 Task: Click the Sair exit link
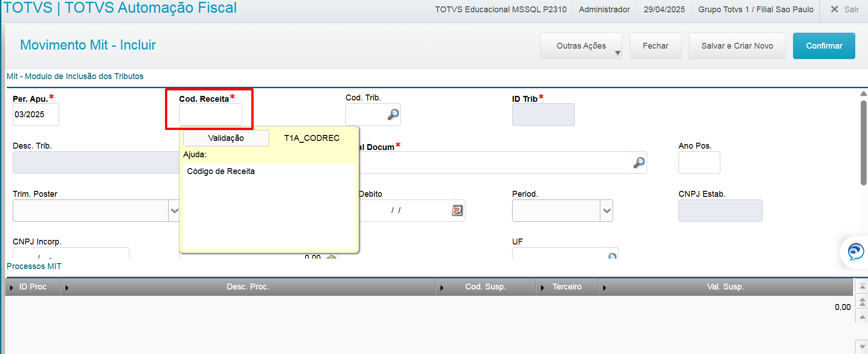point(851,9)
